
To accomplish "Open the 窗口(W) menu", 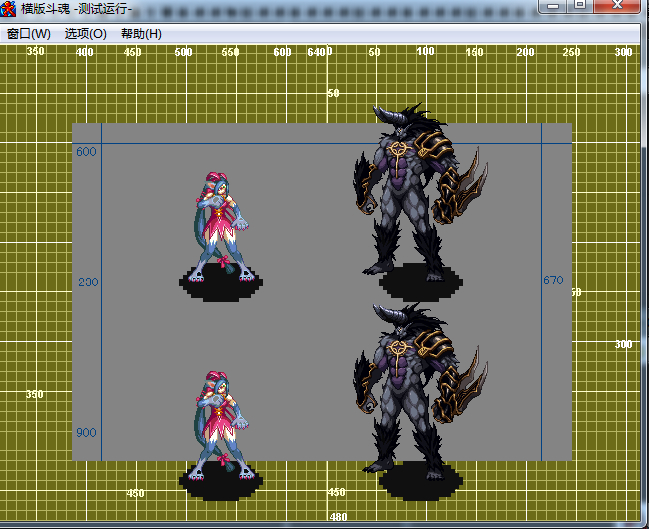I will (x=29, y=34).
